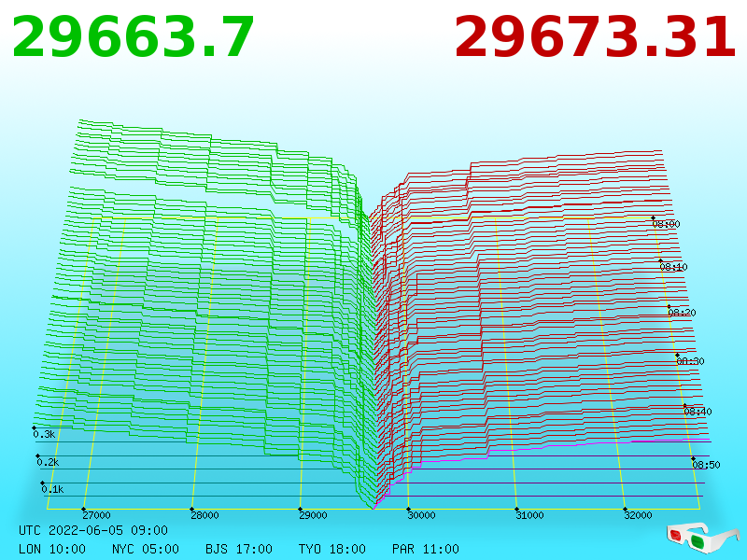Click the 0.3k volume axis label
Image resolution: width=747 pixels, height=560 pixels.
pos(44,434)
